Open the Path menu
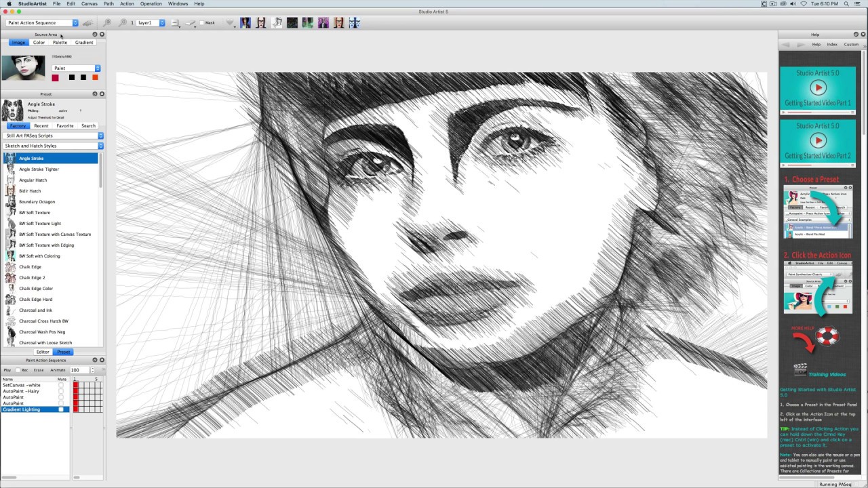Viewport: 868px width, 488px height. [108, 3]
